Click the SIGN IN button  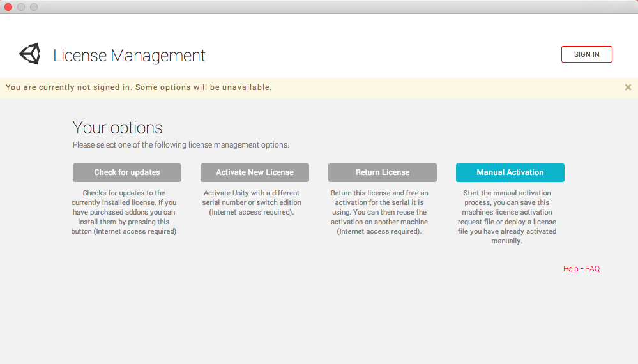[586, 54]
